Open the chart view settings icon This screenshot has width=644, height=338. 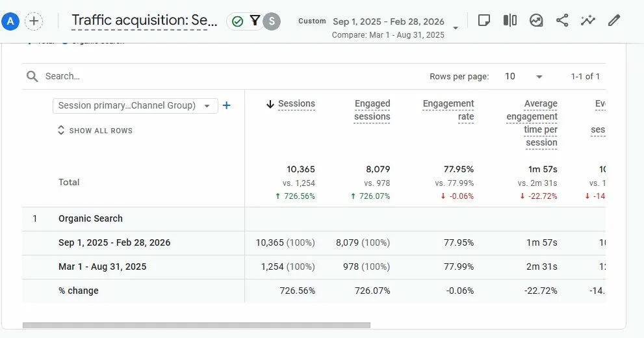[x=536, y=20]
